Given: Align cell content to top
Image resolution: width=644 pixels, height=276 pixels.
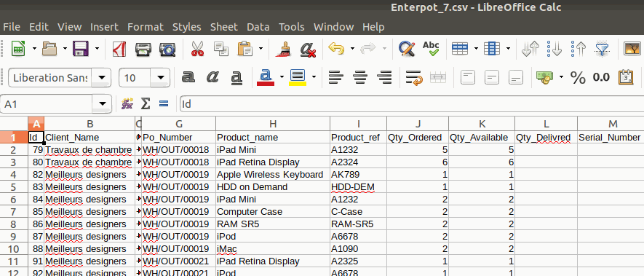Looking at the screenshot, I should 468,77.
